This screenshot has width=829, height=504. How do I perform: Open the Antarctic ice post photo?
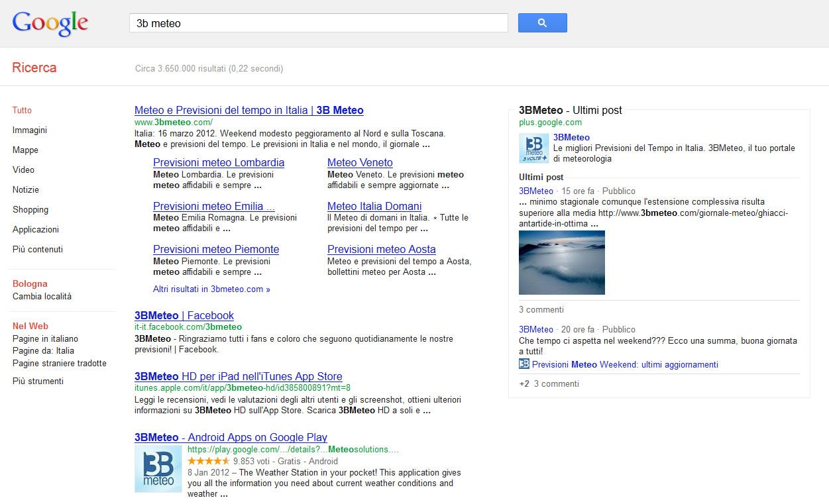click(561, 262)
